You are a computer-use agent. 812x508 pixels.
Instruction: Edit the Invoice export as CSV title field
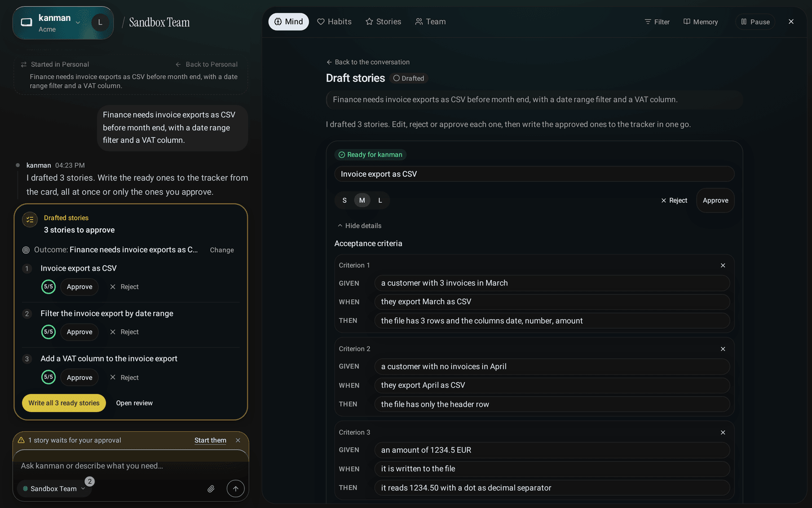(x=534, y=174)
